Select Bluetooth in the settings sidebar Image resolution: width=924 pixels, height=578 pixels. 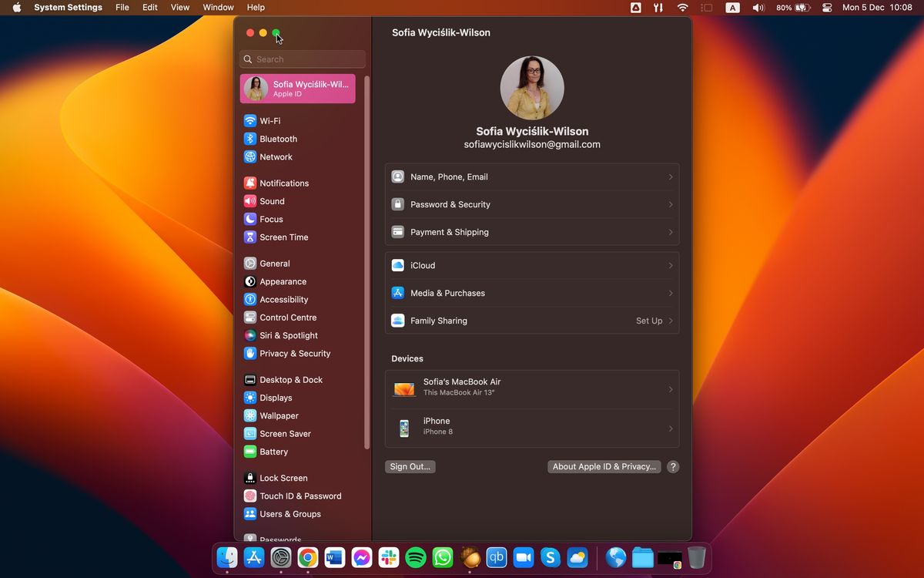coord(277,139)
